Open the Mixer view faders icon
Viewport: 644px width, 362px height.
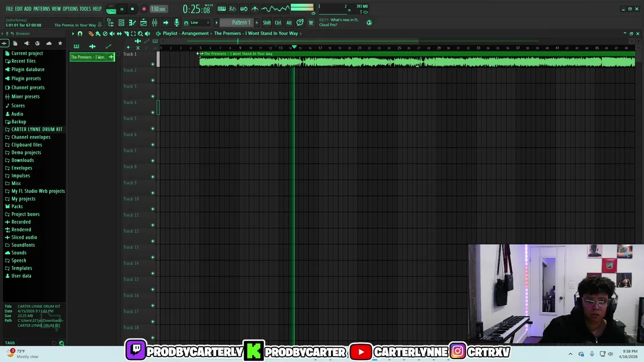point(154,23)
